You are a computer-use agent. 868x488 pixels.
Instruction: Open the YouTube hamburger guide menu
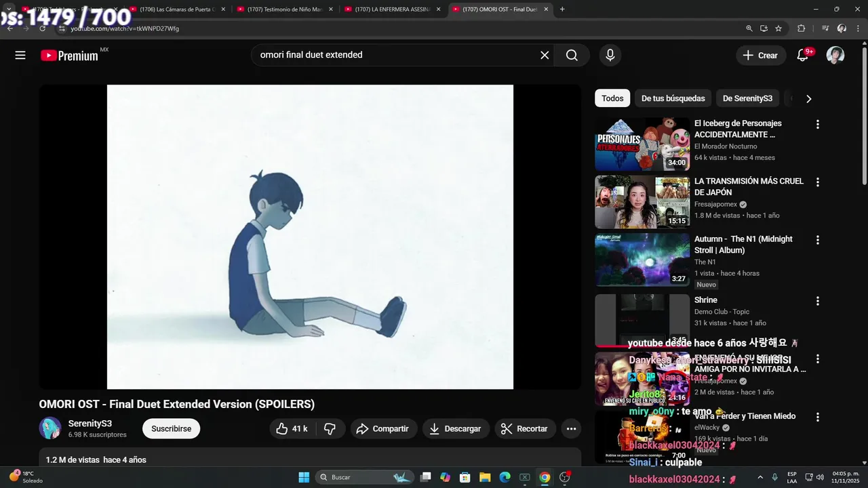[x=20, y=56]
